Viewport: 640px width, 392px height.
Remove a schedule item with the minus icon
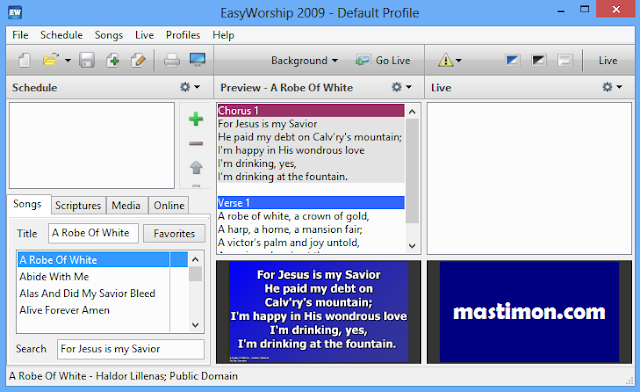tap(196, 143)
